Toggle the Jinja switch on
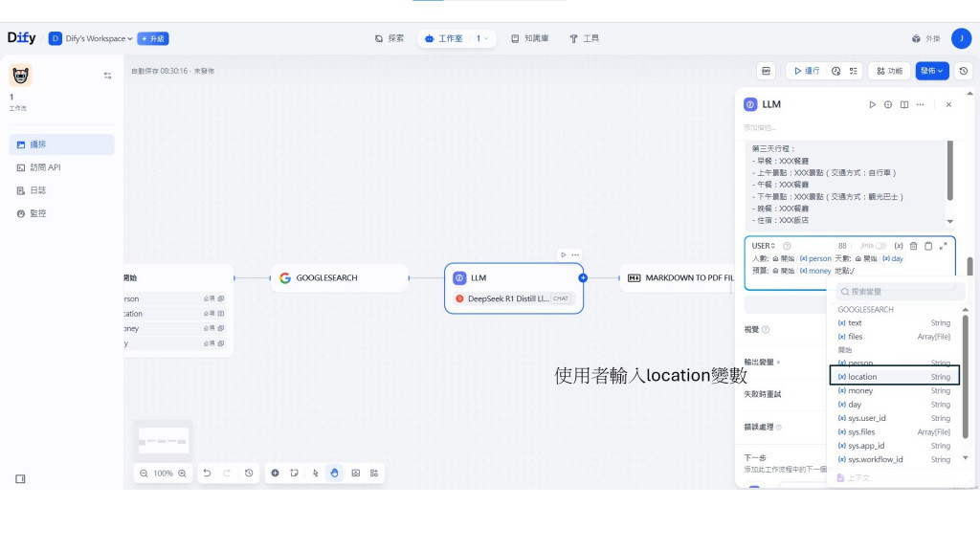 click(x=880, y=246)
